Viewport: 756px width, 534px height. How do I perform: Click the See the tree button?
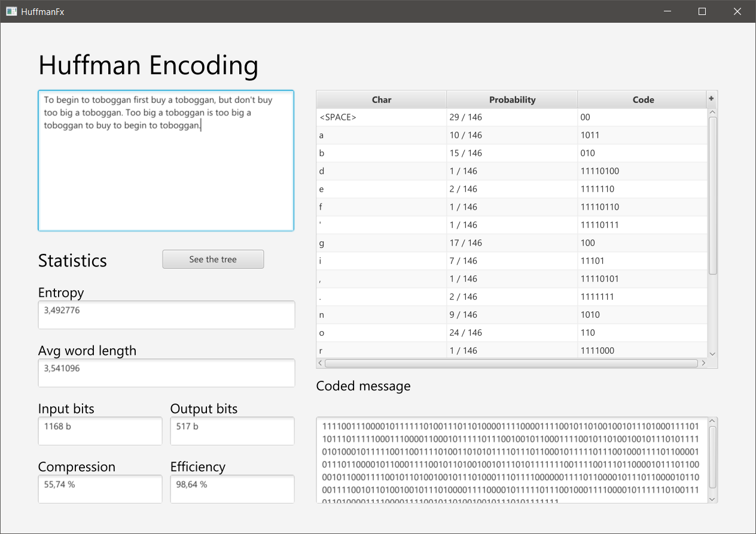point(213,259)
